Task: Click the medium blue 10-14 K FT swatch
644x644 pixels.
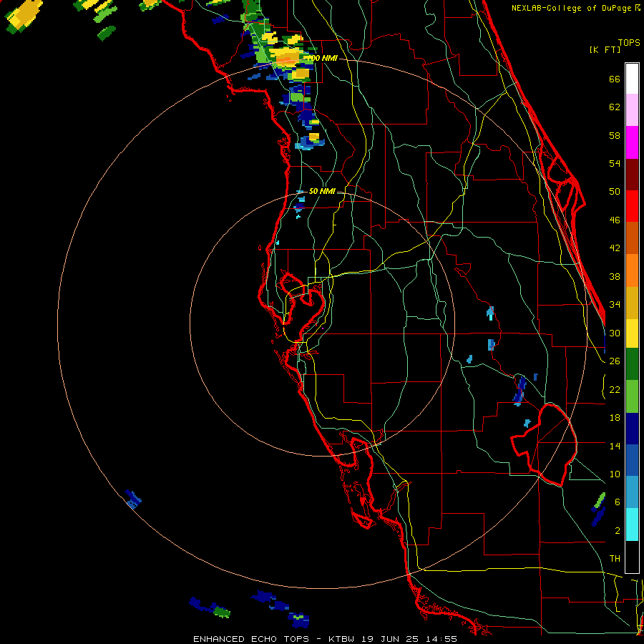Action: [x=632, y=460]
